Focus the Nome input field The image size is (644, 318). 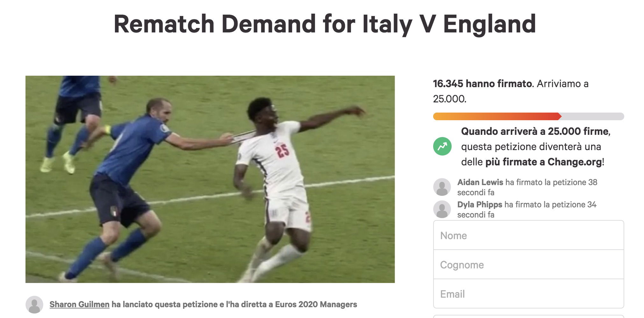click(x=528, y=235)
